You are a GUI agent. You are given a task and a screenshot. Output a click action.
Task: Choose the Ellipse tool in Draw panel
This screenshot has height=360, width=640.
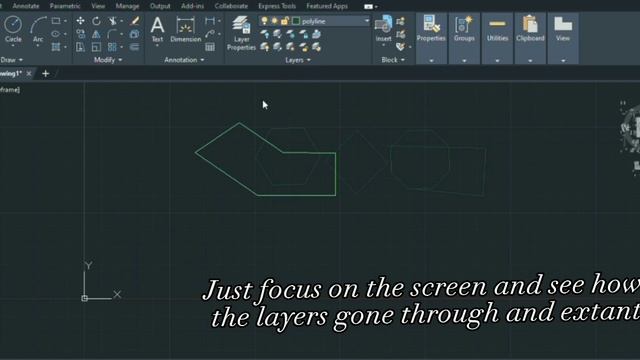point(56,34)
